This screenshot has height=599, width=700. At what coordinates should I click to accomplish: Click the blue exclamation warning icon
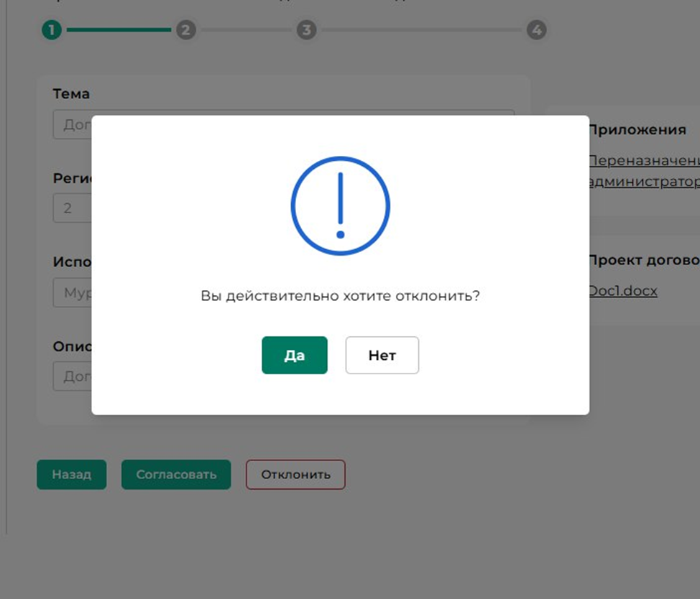(x=340, y=206)
